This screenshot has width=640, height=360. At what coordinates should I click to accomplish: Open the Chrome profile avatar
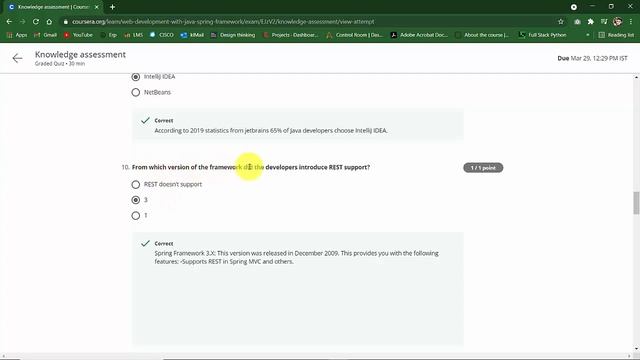point(618,22)
